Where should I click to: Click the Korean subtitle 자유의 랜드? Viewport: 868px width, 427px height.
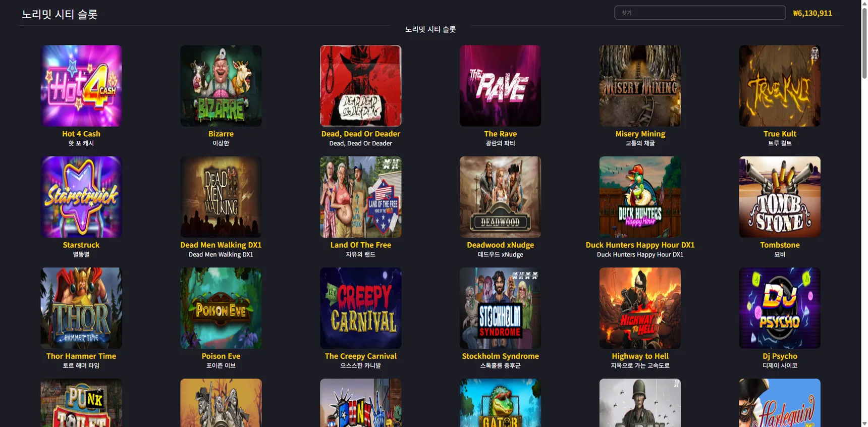[361, 254]
